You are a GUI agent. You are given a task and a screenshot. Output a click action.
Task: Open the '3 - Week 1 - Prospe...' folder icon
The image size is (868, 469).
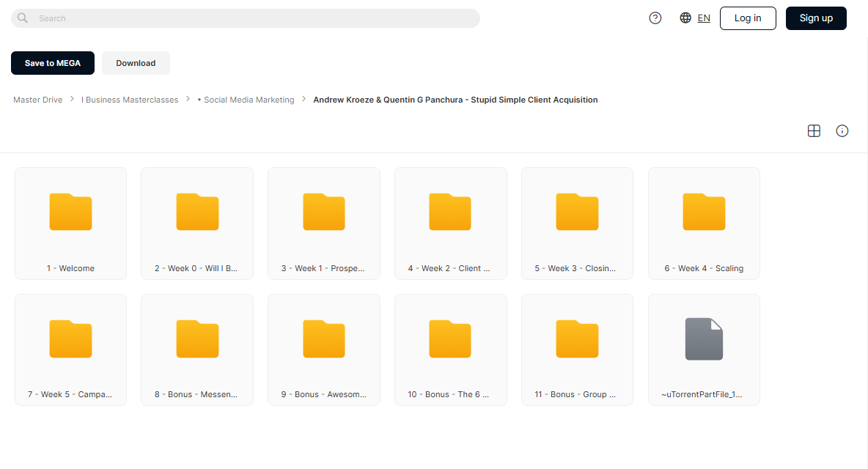tap(324, 212)
